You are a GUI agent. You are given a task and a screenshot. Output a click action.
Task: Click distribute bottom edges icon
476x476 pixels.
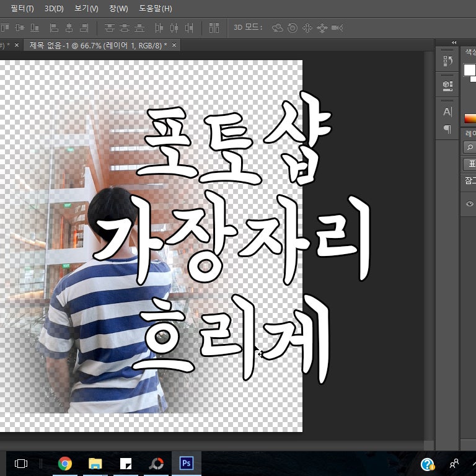tap(139, 28)
